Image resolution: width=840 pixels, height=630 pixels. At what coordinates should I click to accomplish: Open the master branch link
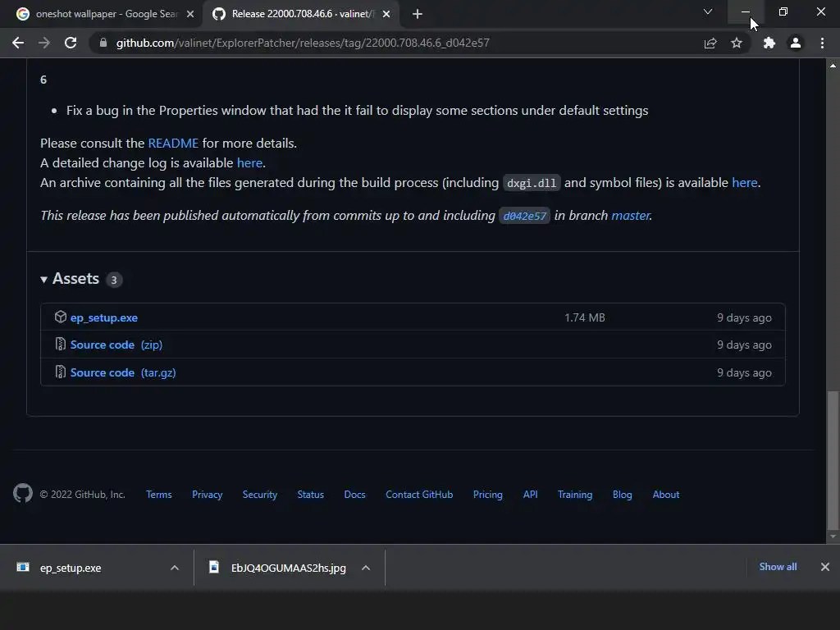[x=631, y=216]
